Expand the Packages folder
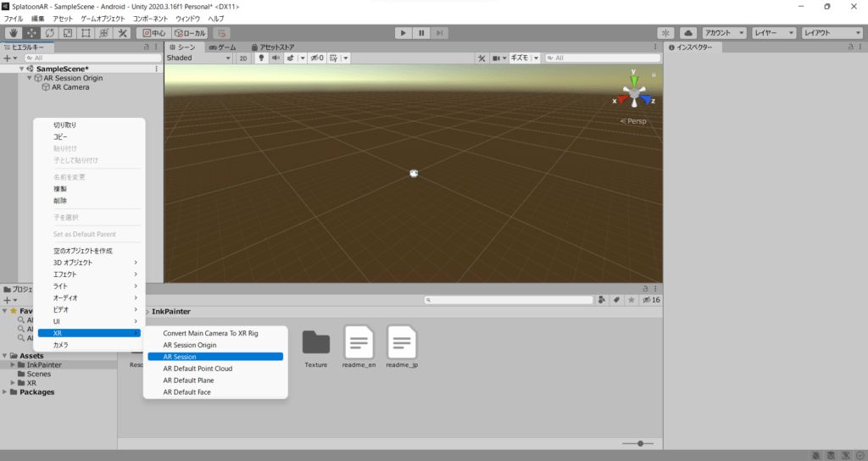Screen dimensions: 868x461 [5, 392]
